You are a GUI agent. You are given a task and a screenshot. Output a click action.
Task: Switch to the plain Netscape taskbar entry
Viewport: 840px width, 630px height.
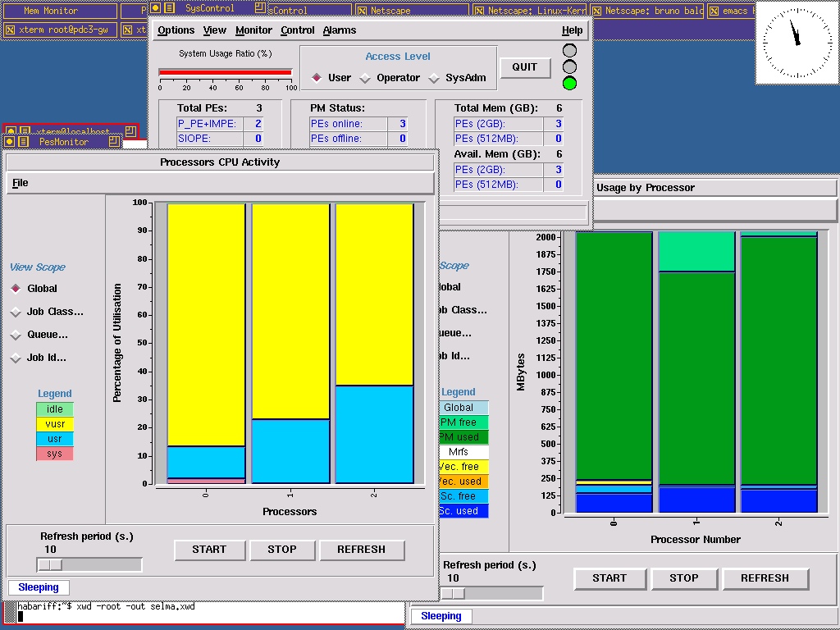411,11
